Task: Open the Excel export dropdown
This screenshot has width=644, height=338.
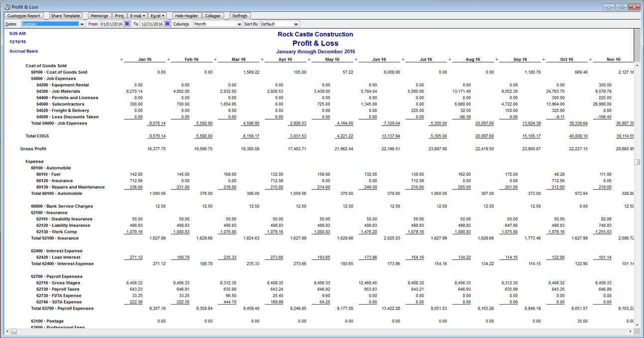Action: (x=158, y=16)
